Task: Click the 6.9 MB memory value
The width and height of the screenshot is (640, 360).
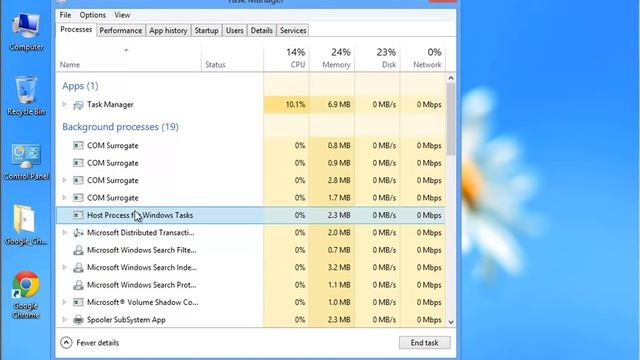Action: [339, 104]
